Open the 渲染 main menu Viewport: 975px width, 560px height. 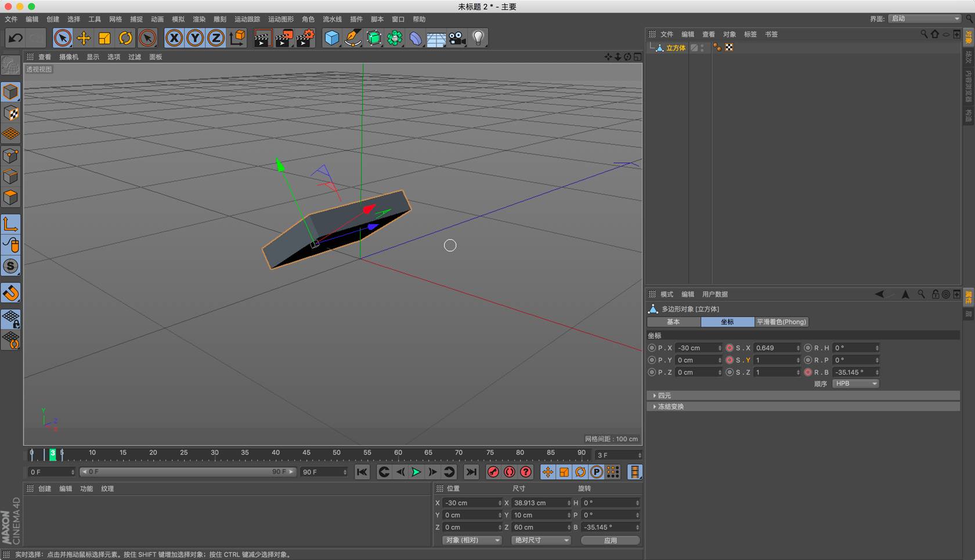click(199, 19)
